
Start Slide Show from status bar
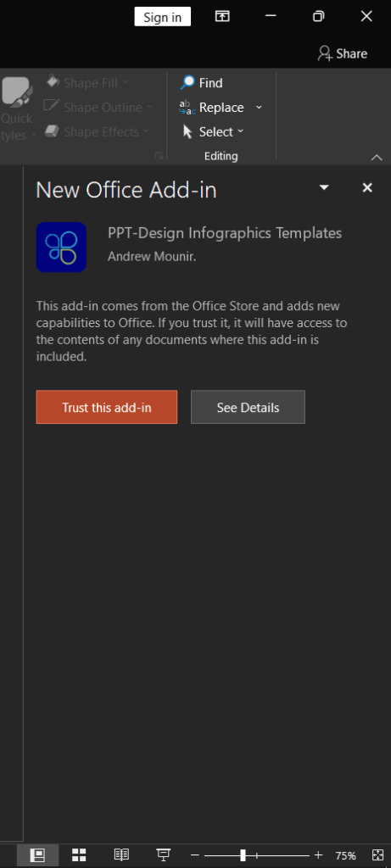coord(164,855)
